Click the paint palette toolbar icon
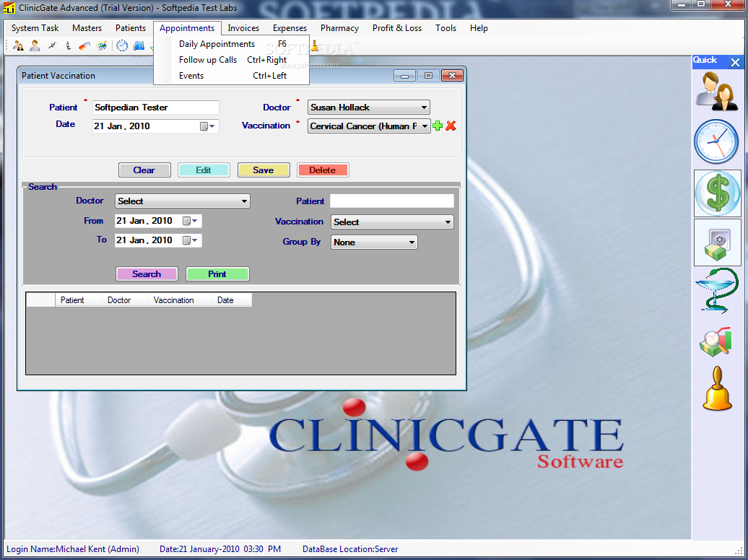The width and height of the screenshot is (748, 560). pos(101,45)
